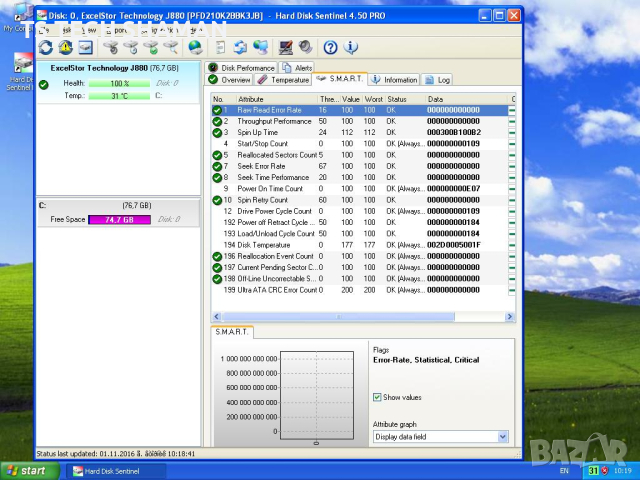The image size is (640, 480).
Task: Select the Spin Up Time attribute row
Action: [260, 132]
